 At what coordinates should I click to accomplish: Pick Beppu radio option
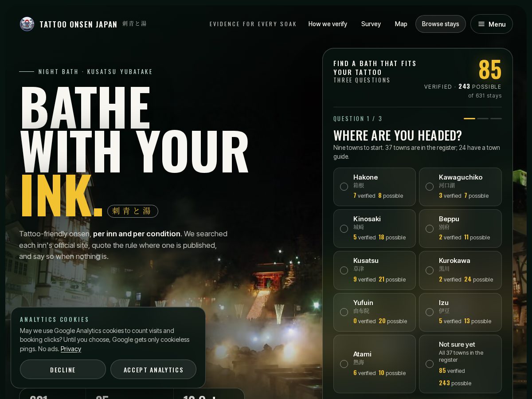click(x=460, y=228)
